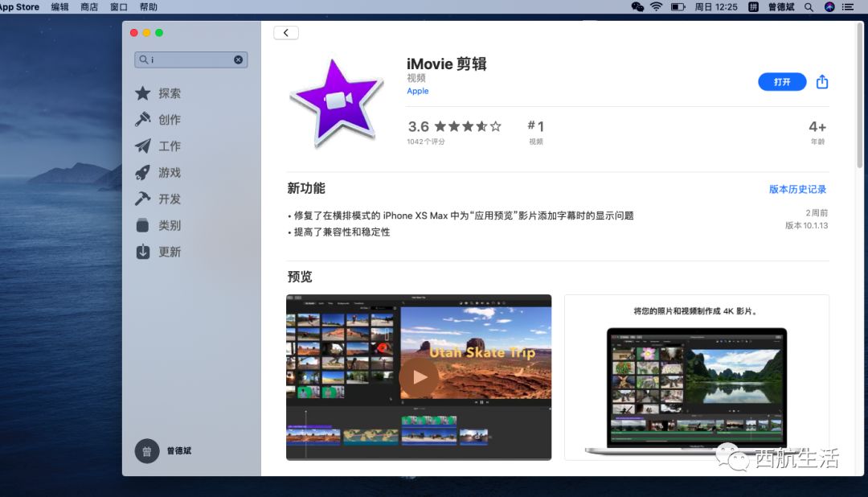The image size is (868, 497).
Task: Open the 帮助 menu
Action: coord(148,7)
